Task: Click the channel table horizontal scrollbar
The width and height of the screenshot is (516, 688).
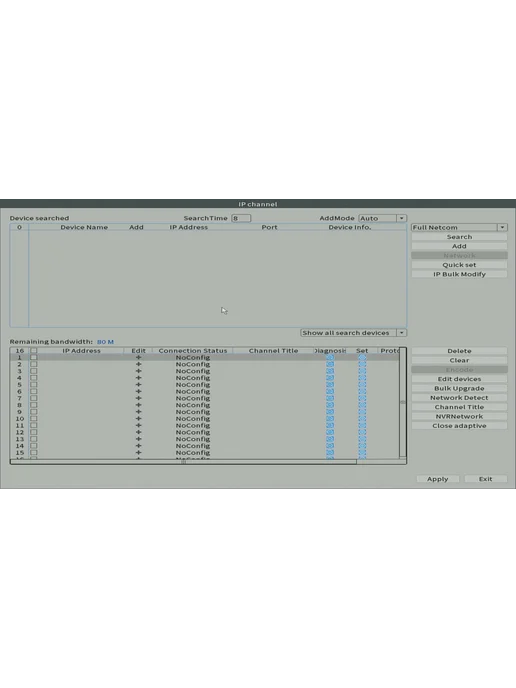Action: coord(183,462)
